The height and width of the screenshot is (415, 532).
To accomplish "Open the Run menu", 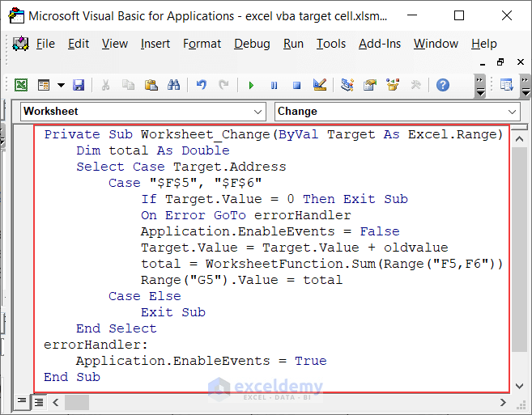I will 293,44.
